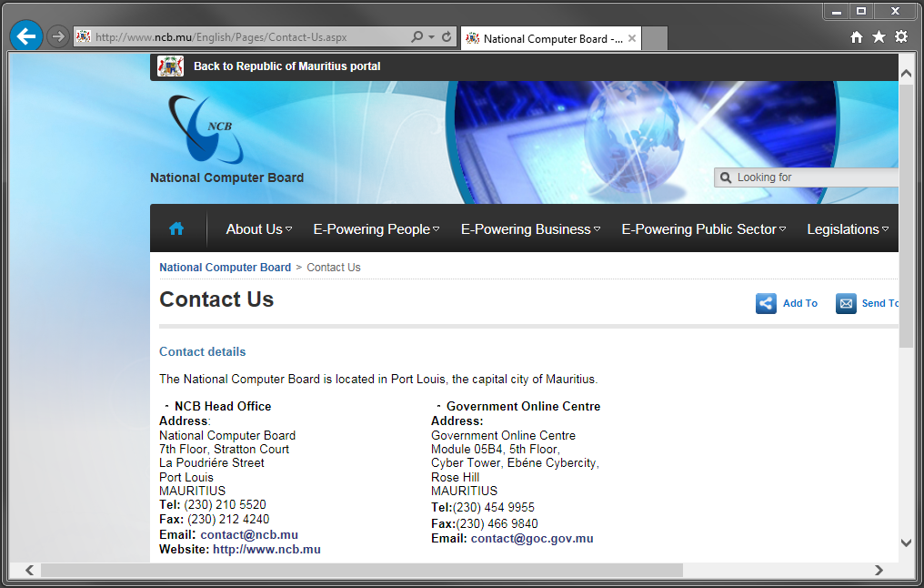This screenshot has width=924, height=588.
Task: Expand the E-Powering Business menu
Action: click(x=530, y=229)
